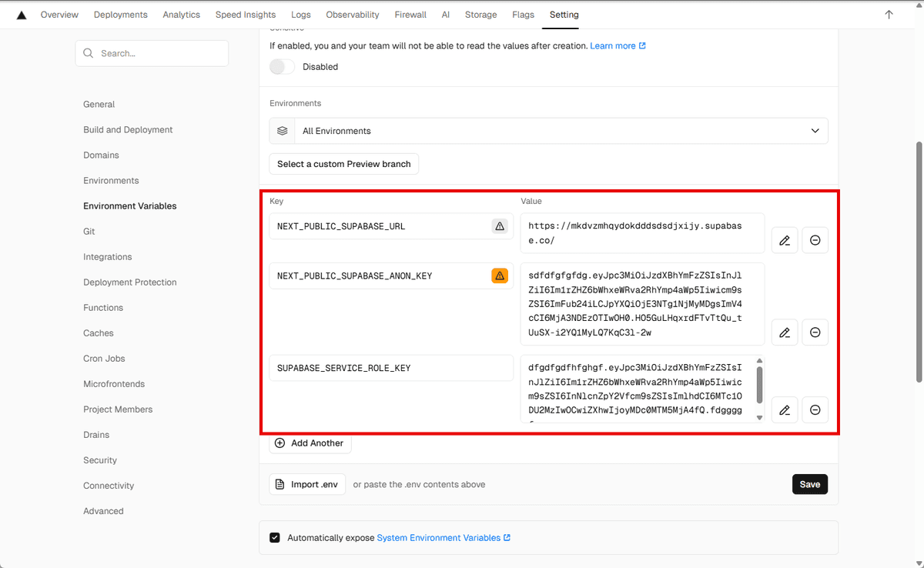Image resolution: width=924 pixels, height=568 pixels.
Task: Remove NEXT_PUBLIC_SUPABASE_ANON_KEY via its minus icon
Action: pyautogui.click(x=815, y=332)
